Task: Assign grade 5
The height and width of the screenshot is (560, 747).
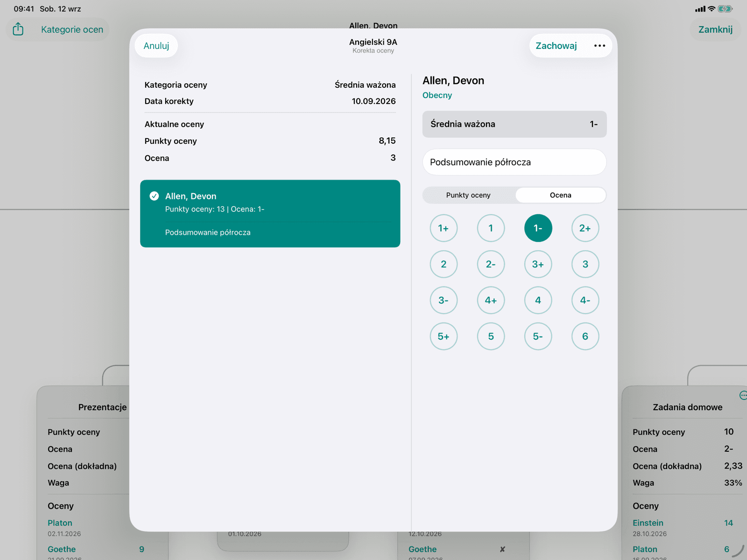Action: pyautogui.click(x=491, y=336)
